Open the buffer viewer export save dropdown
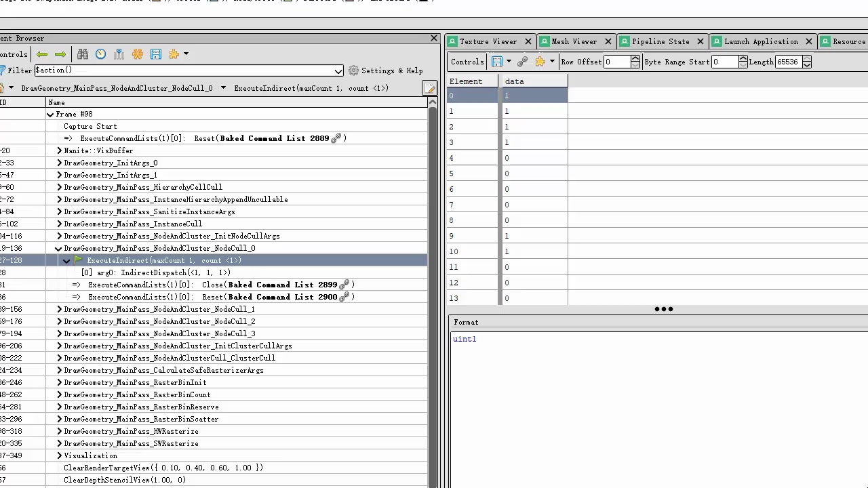This screenshot has height=488, width=868. pos(509,62)
